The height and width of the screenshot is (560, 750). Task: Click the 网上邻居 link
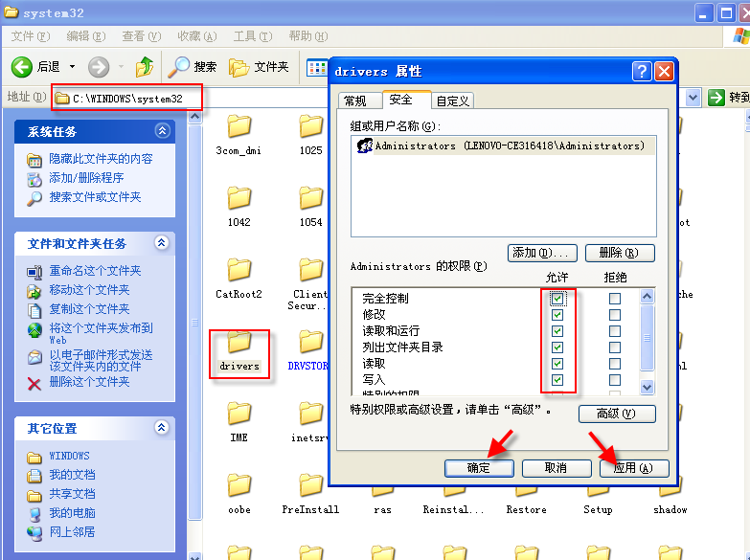[72, 532]
